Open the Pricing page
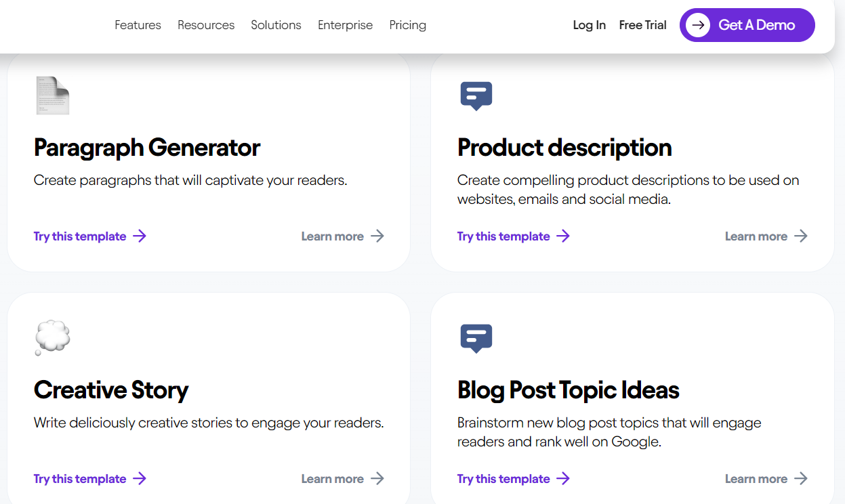The height and width of the screenshot is (504, 845). point(407,25)
